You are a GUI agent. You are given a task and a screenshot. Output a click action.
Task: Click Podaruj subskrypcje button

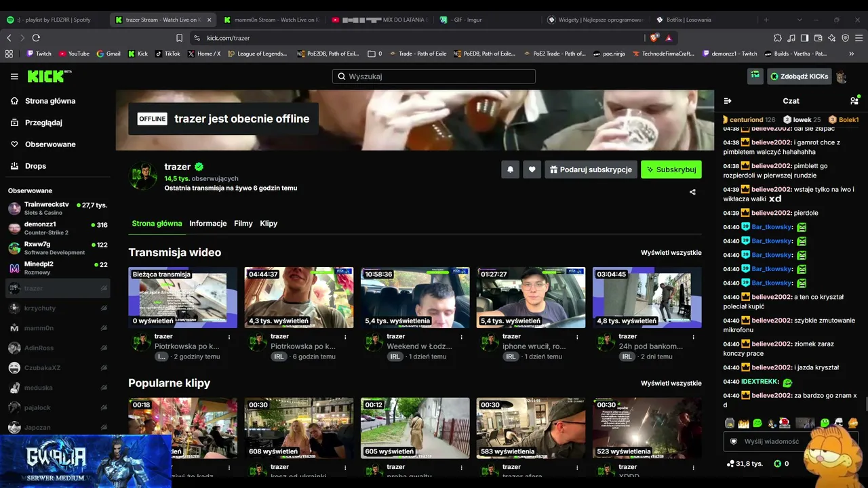point(590,169)
